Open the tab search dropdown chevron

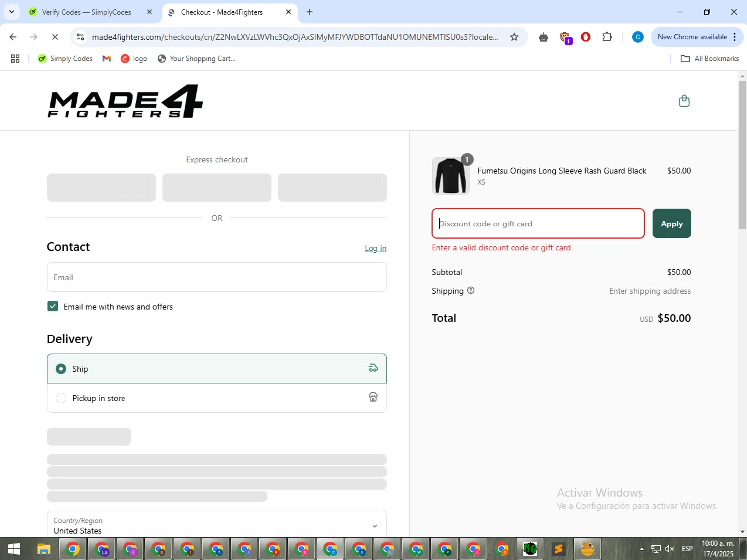(x=12, y=12)
